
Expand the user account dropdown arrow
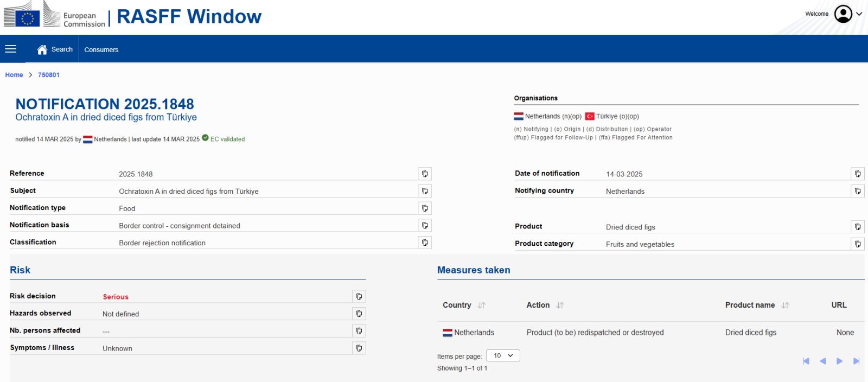(x=859, y=14)
